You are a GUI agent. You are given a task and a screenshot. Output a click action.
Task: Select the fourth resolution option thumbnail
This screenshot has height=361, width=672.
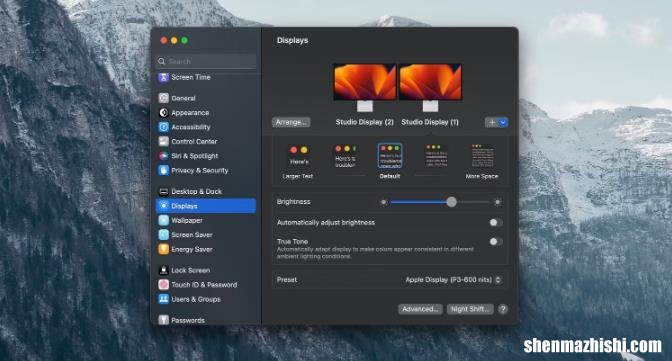pyautogui.click(x=436, y=156)
